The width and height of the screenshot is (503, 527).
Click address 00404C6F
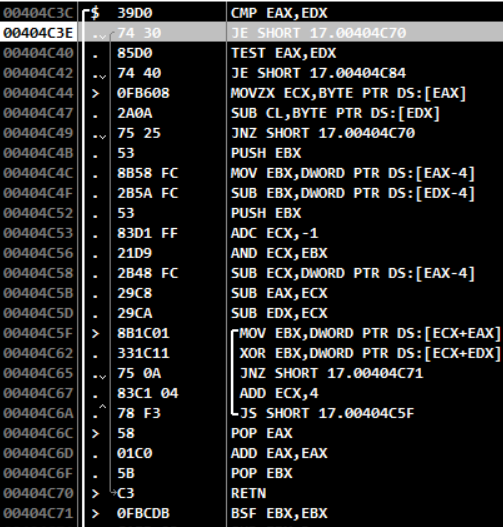(x=38, y=473)
